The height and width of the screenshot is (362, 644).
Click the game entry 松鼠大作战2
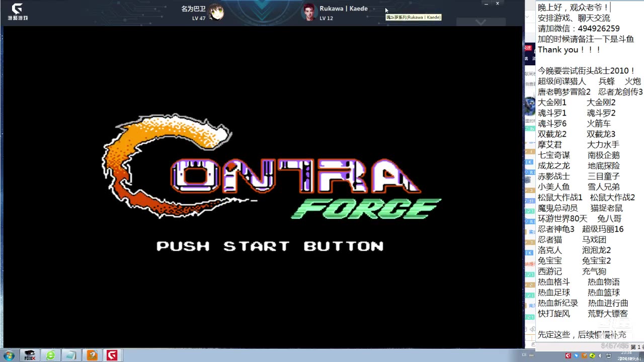[x=612, y=198]
